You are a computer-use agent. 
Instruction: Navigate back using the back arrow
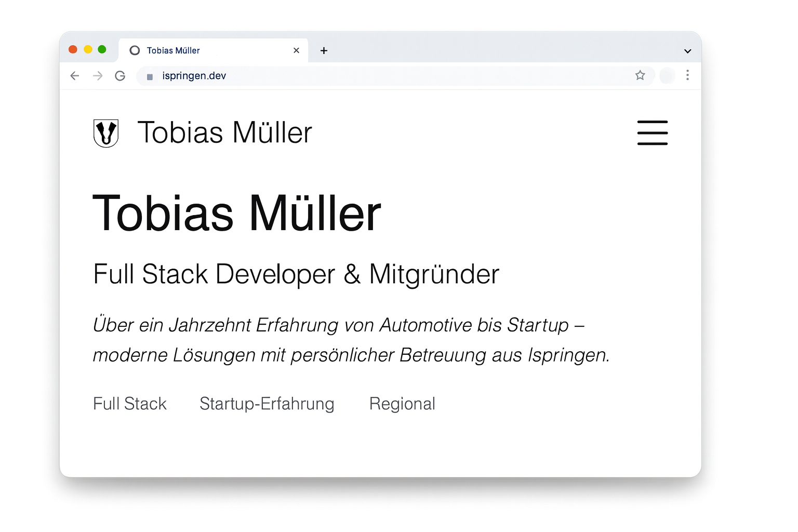point(74,76)
